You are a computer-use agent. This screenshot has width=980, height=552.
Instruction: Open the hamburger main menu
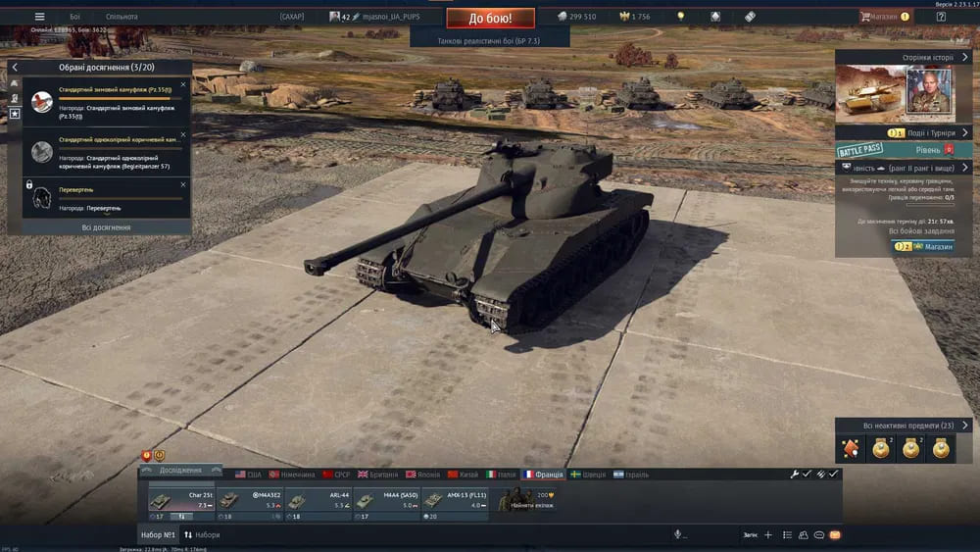tap(39, 17)
